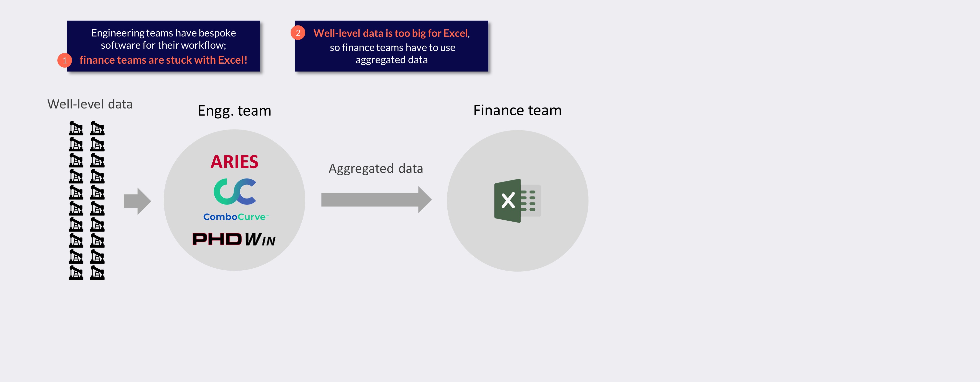Click the orange number 1 badge

(x=65, y=60)
